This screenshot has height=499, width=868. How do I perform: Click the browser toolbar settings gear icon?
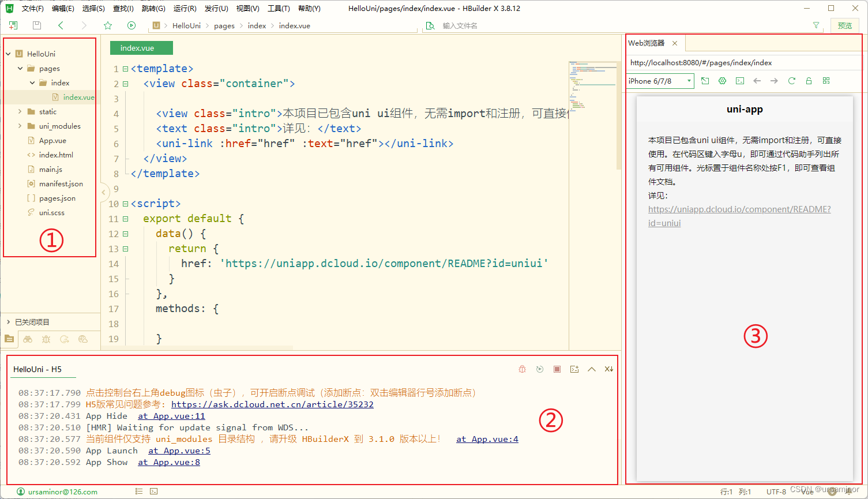723,81
